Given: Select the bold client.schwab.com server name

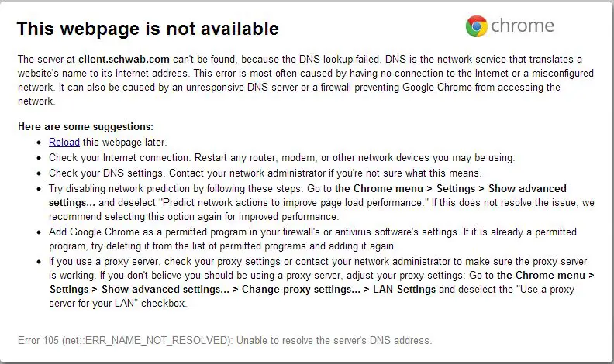Looking at the screenshot, I should [x=124, y=59].
